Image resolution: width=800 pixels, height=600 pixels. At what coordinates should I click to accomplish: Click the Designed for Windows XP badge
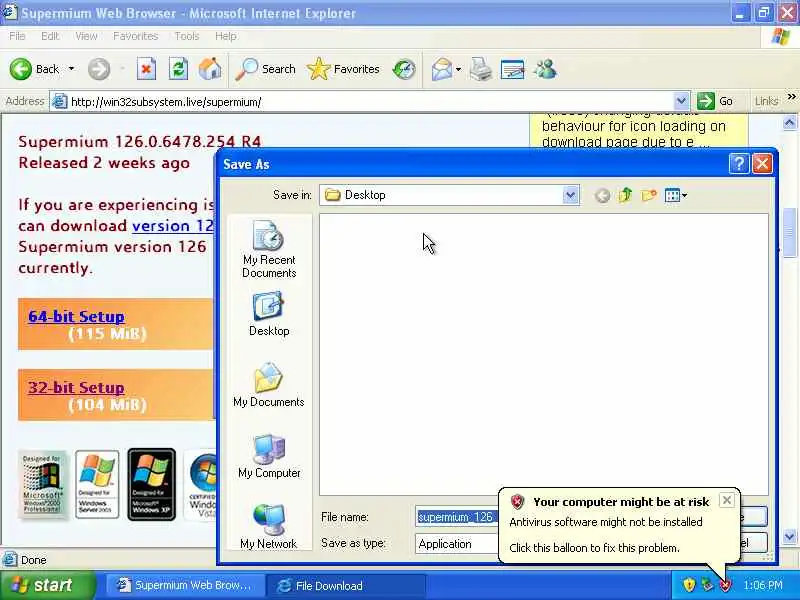152,485
